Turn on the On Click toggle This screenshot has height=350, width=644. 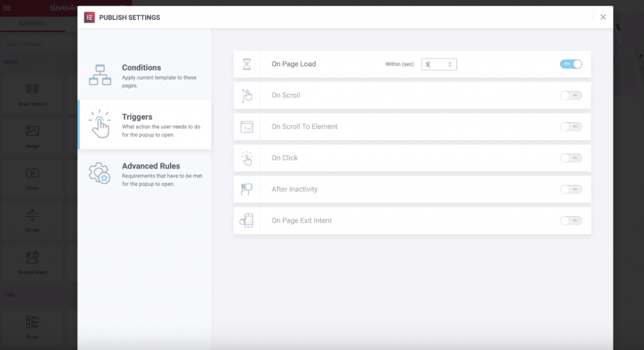(x=570, y=158)
